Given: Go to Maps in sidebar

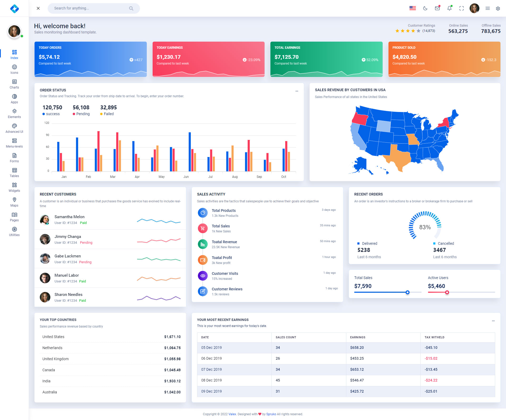Looking at the screenshot, I should pyautogui.click(x=14, y=202).
